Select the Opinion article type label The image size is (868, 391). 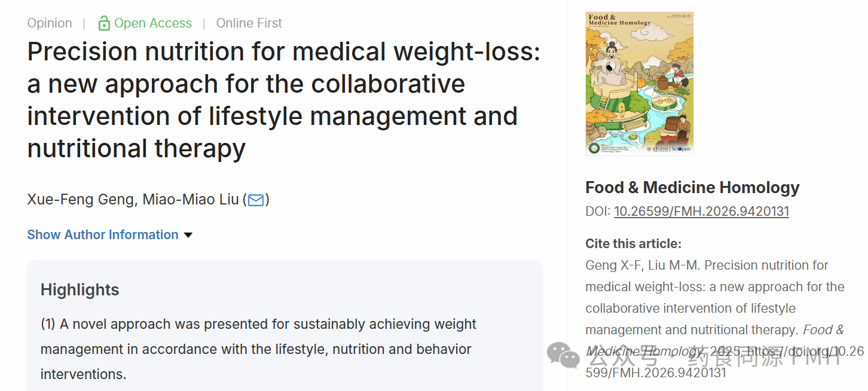(x=50, y=23)
